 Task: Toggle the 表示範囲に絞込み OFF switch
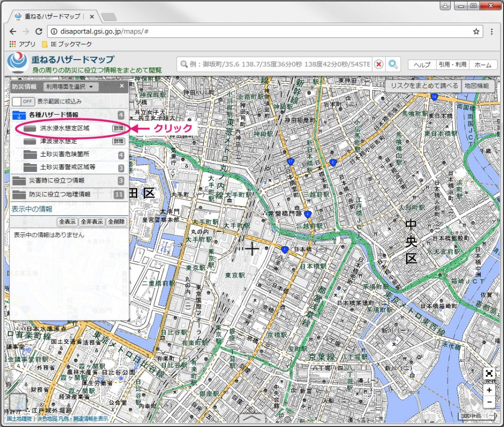pyautogui.click(x=23, y=101)
